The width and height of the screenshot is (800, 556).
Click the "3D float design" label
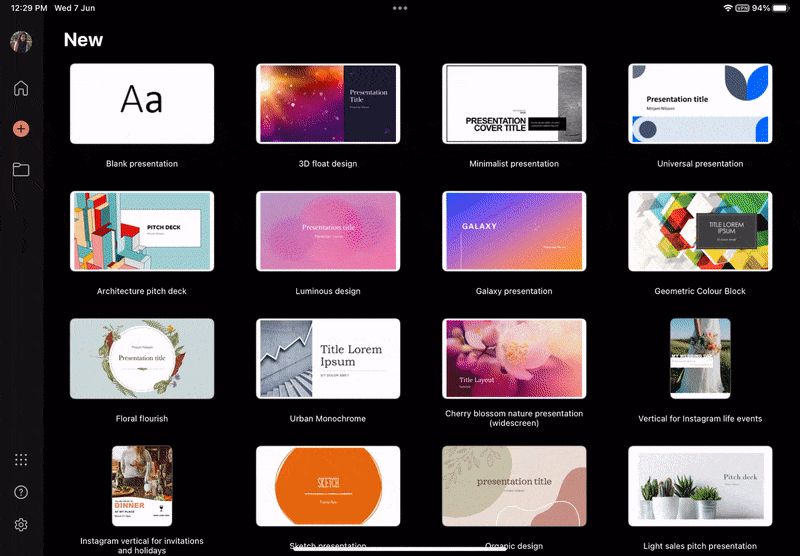pos(328,164)
